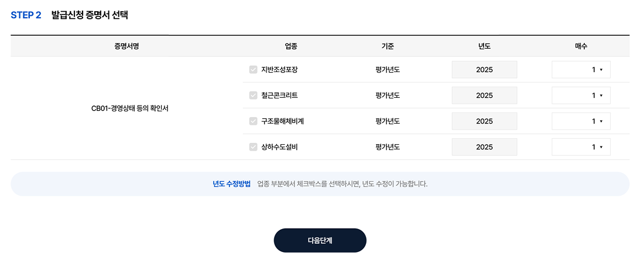
Task: Click the 년도 column header
Action: [x=484, y=46]
